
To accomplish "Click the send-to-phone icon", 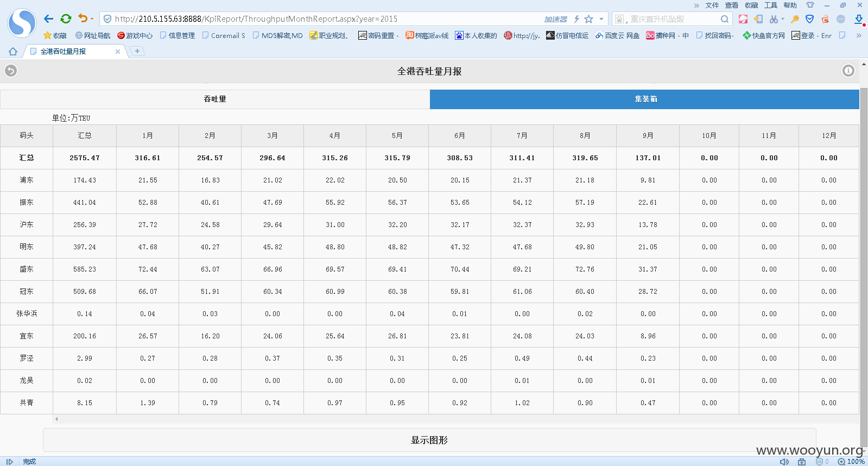I will pyautogui.click(x=758, y=19).
